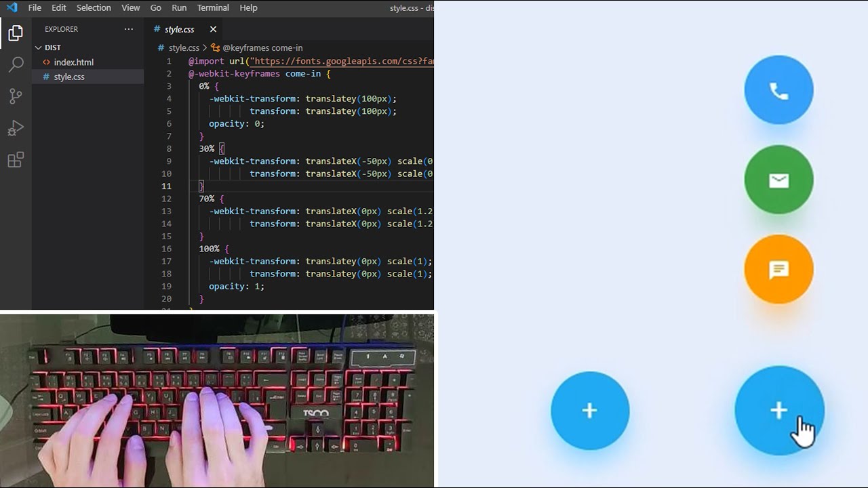The height and width of the screenshot is (488, 868).
Task: Click the '100% {' line
Action: click(x=214, y=249)
